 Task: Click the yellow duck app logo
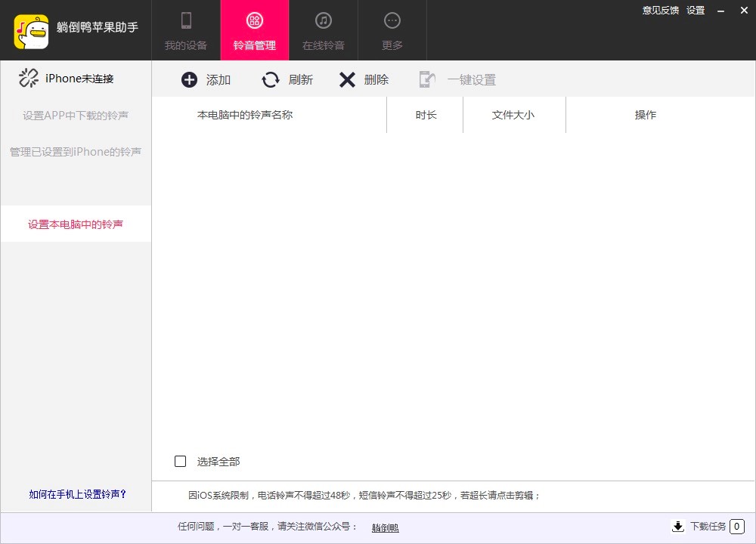(x=31, y=31)
